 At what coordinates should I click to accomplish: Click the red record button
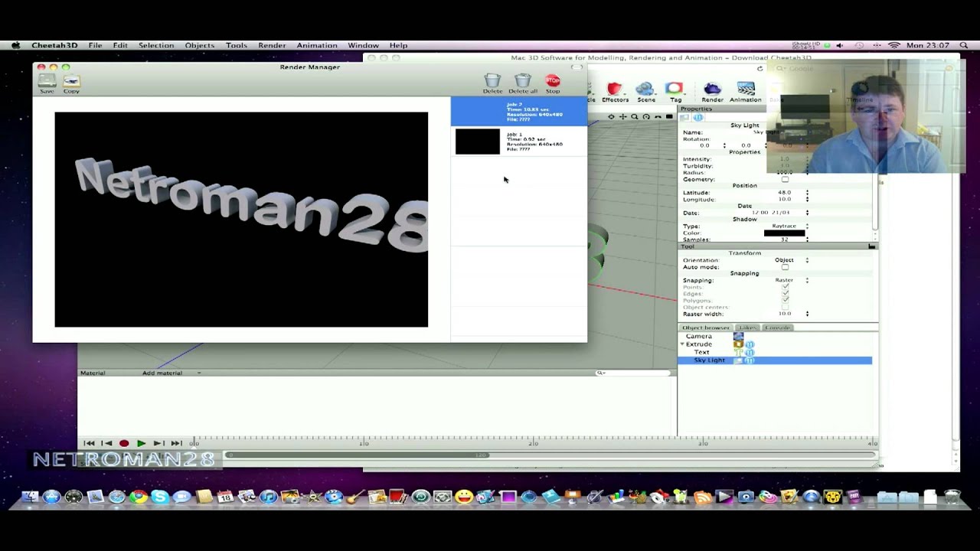click(x=124, y=443)
